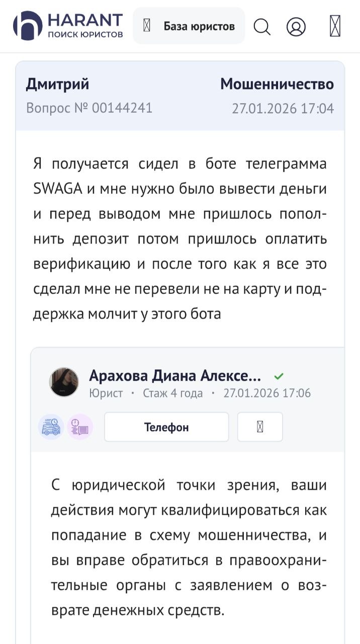Tap the lawyer's answer paragraph
Image resolution: width=360 pixels, height=644 pixels.
pyautogui.click(x=189, y=547)
